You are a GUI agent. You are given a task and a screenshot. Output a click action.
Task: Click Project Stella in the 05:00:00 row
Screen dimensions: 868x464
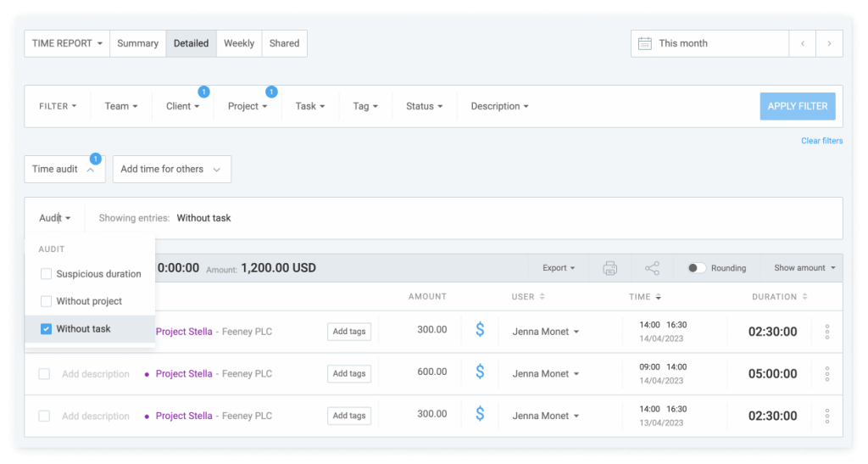click(x=184, y=374)
